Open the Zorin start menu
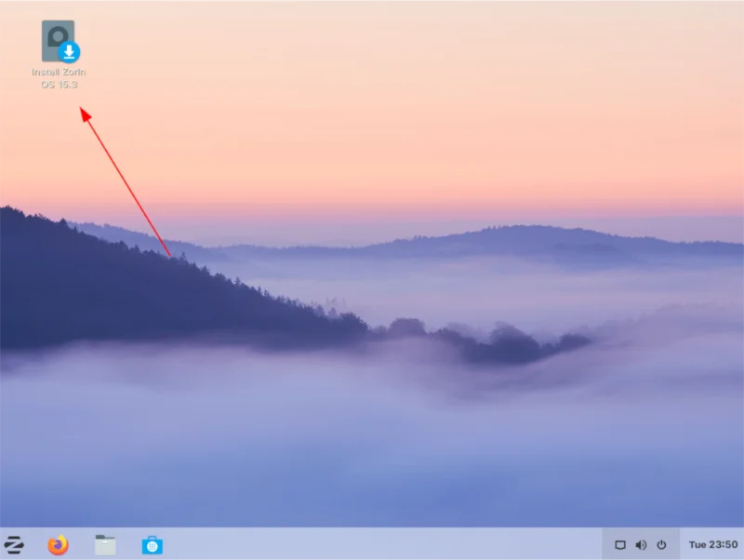 click(14, 544)
